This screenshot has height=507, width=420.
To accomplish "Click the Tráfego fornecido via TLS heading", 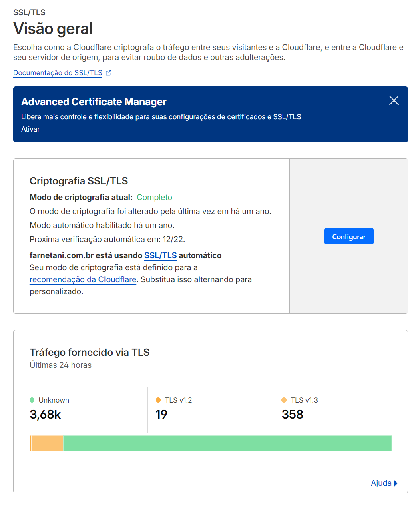I will [x=89, y=352].
